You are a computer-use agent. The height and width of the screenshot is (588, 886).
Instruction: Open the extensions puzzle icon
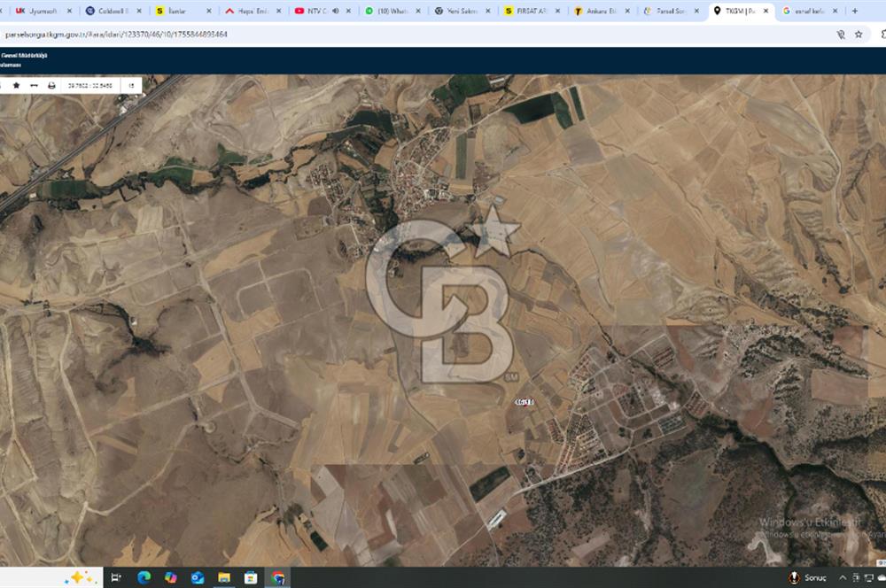pyautogui.click(x=882, y=35)
